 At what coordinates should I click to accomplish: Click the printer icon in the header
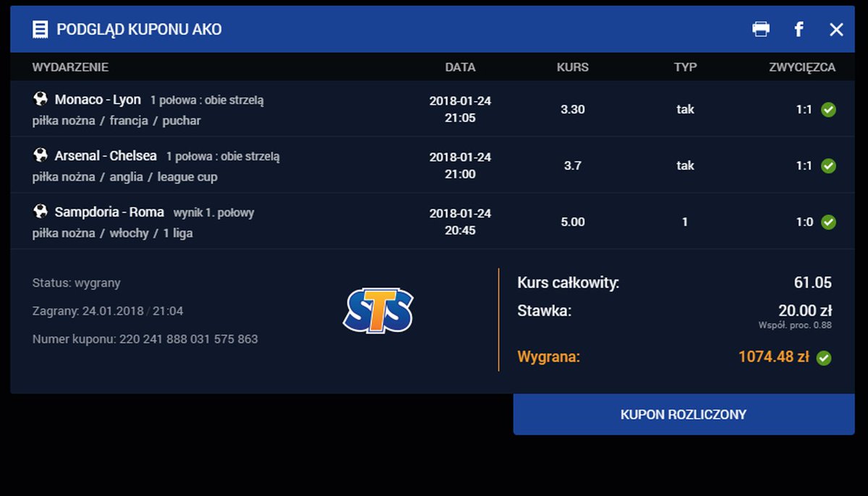(x=761, y=29)
